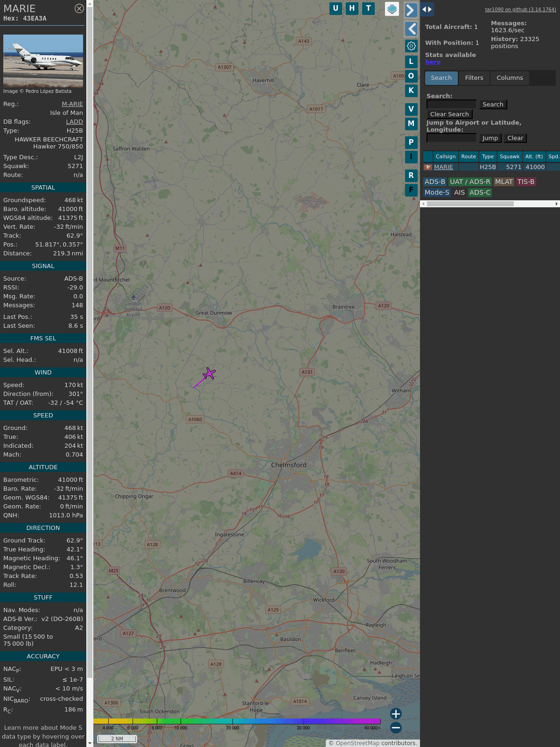
Task: Sort table by Alt. (ft) column
Action: click(x=534, y=157)
